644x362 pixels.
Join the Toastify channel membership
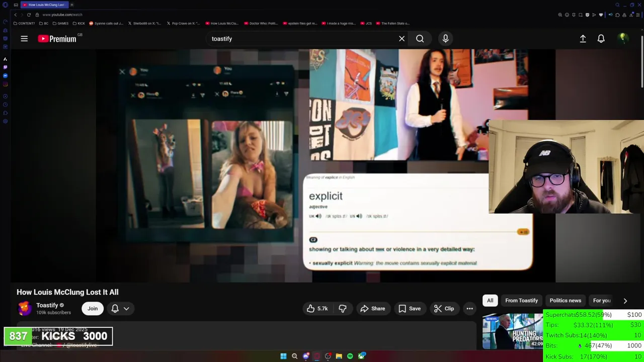[x=93, y=308]
